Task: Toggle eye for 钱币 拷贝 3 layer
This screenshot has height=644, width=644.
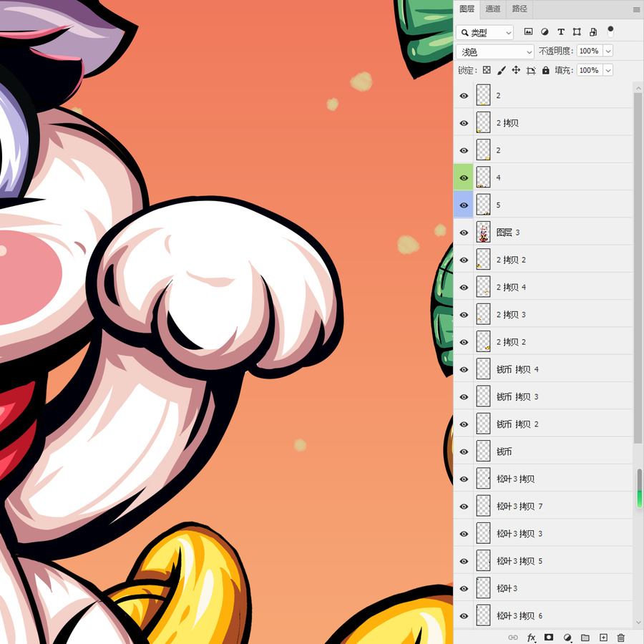Action: [x=464, y=397]
